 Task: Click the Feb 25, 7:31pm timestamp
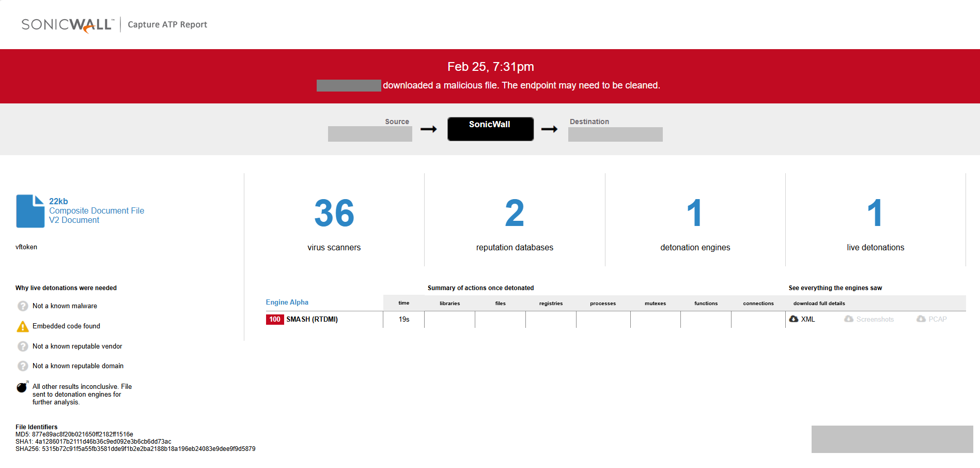[x=491, y=67]
